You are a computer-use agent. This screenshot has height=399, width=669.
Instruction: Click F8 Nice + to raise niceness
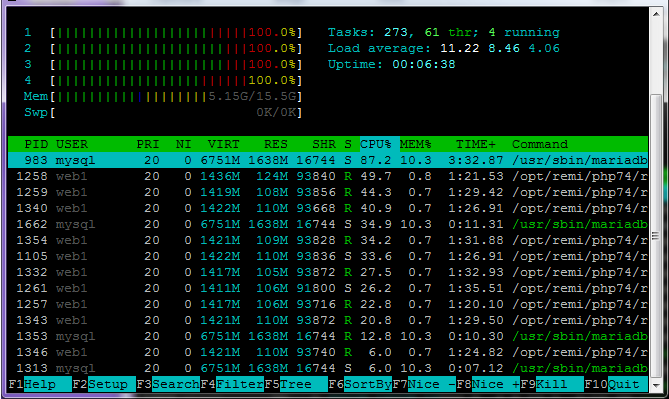coord(488,384)
